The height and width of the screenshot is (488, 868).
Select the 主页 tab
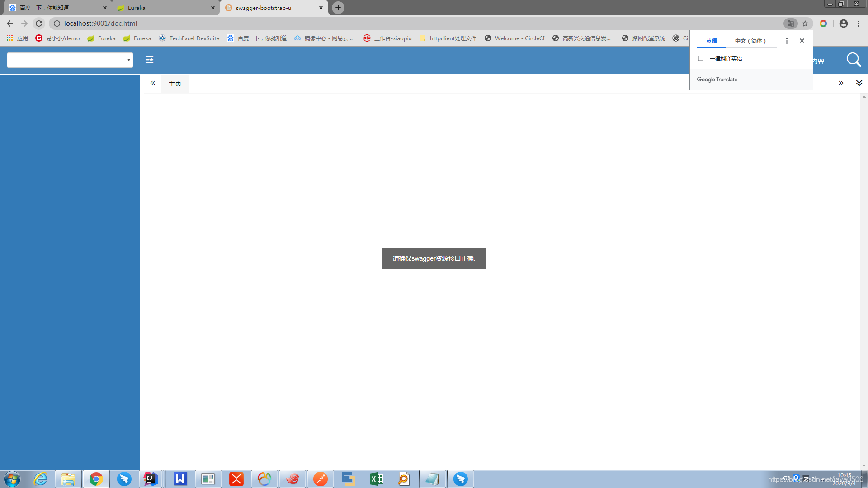point(175,84)
